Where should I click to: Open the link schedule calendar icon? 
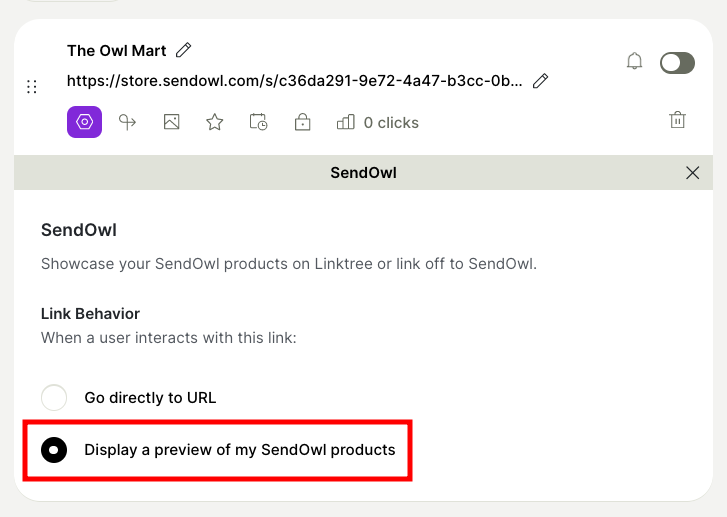258,122
